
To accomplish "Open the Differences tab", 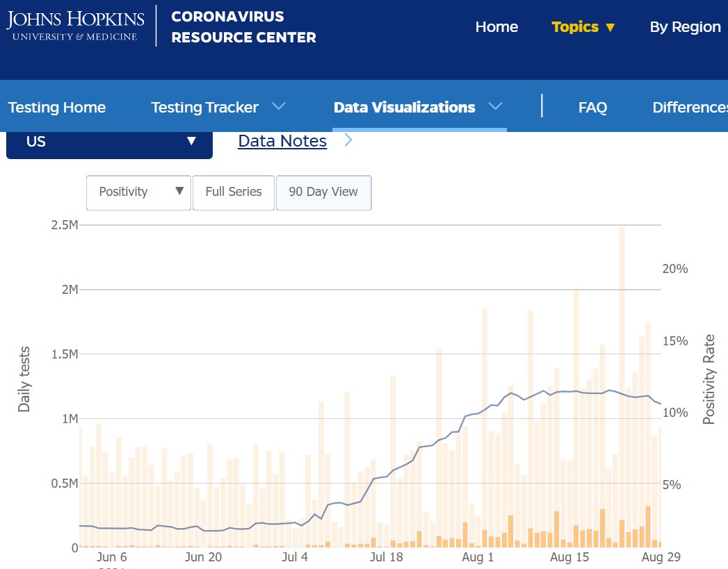I will [x=690, y=107].
